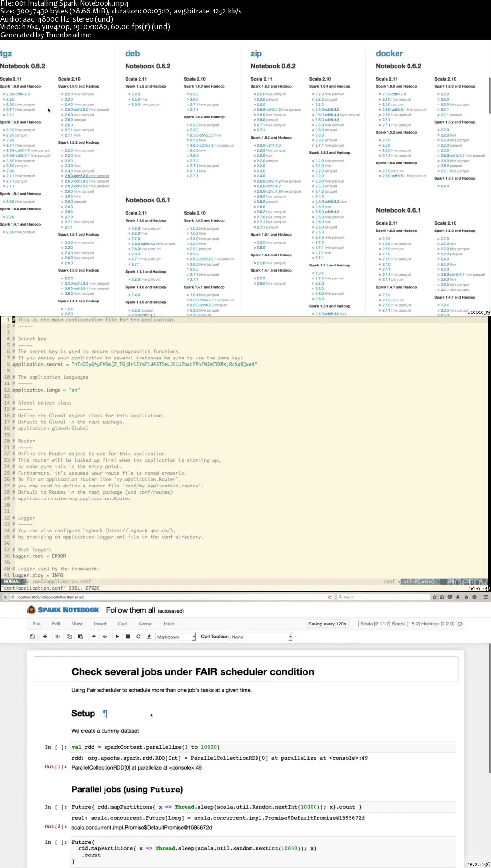This screenshot has width=491, height=868.
Task: Click the Parallel jobs (using Future) heading
Action: (127, 790)
